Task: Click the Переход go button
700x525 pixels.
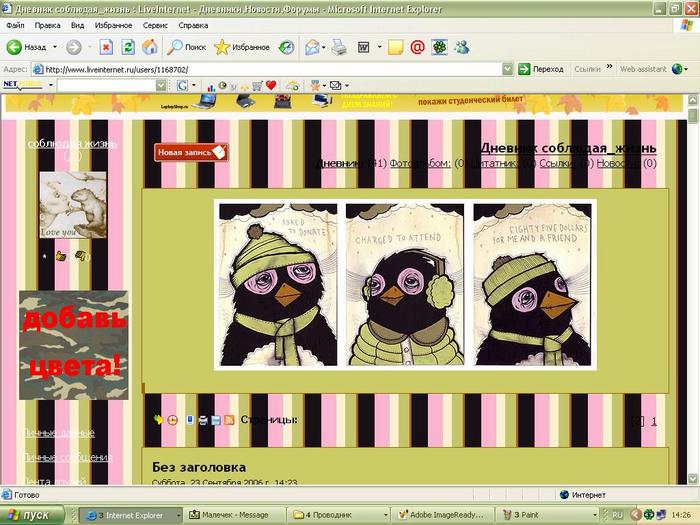Action: [x=541, y=69]
